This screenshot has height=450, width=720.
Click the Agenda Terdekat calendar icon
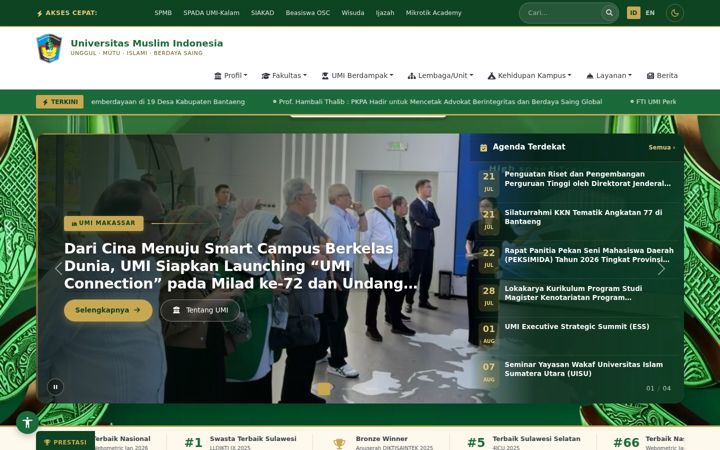484,147
